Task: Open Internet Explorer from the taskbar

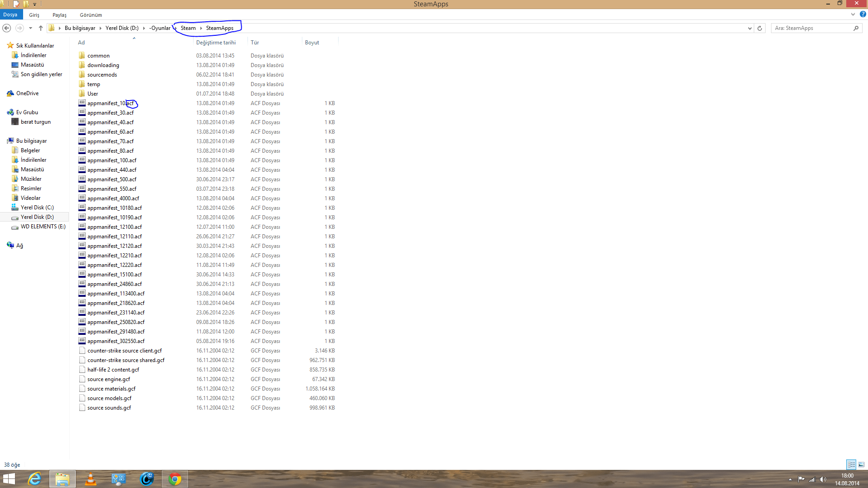Action: (x=34, y=479)
